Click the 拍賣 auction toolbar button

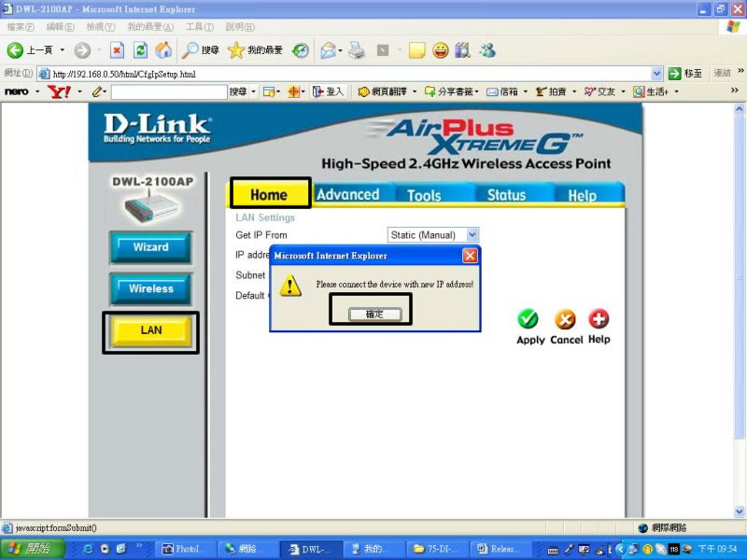pyautogui.click(x=551, y=91)
